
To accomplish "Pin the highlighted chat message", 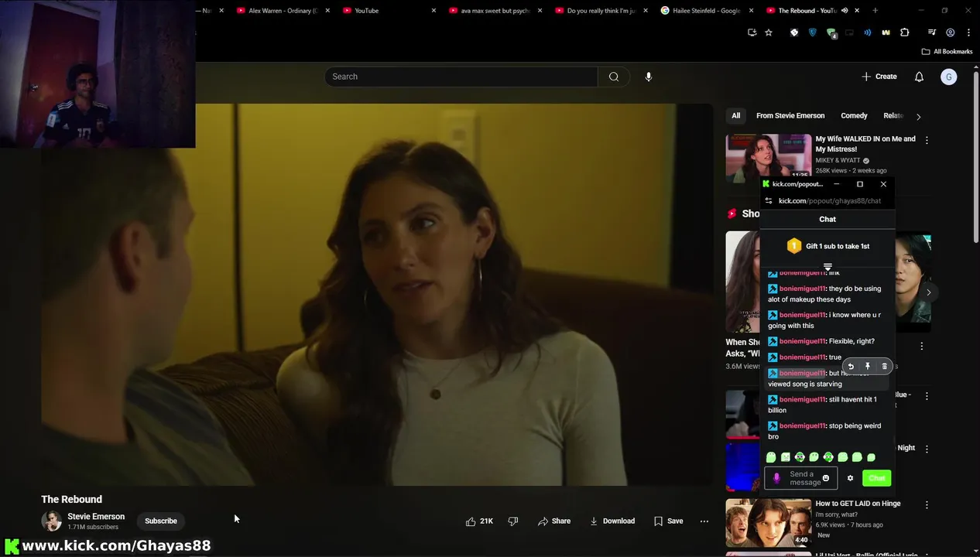I will (867, 367).
